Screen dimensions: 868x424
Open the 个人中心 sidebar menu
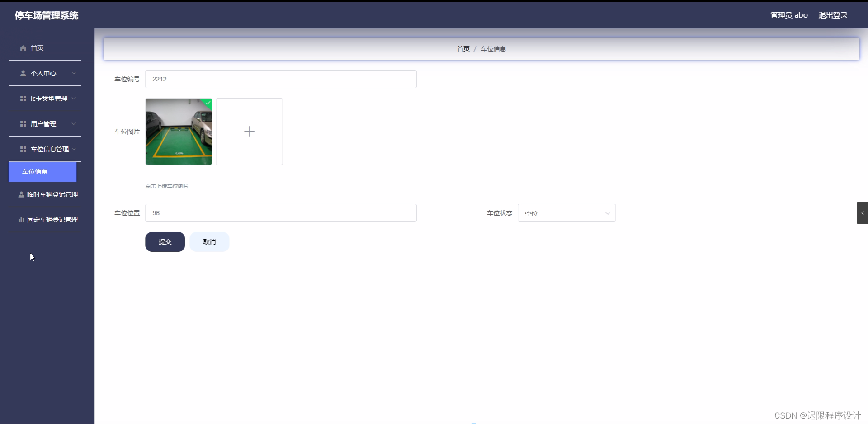pyautogui.click(x=45, y=73)
